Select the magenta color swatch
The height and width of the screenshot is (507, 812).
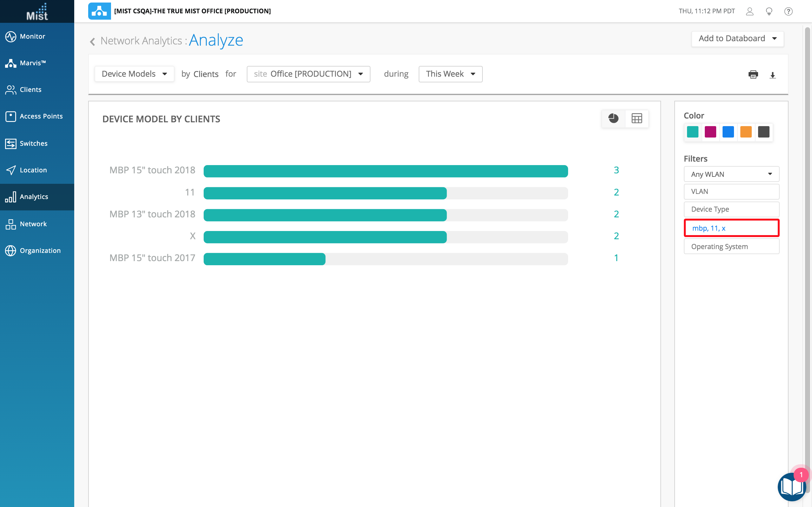[710, 132]
